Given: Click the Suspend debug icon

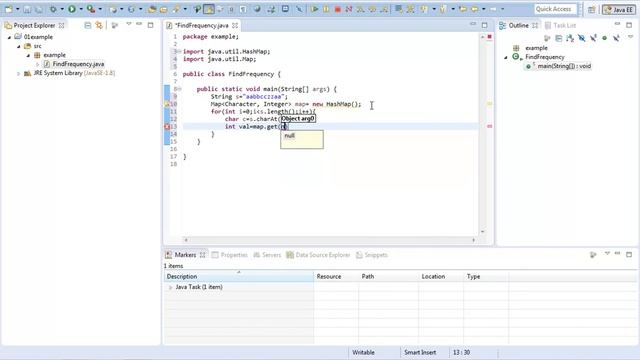Looking at the screenshot, I should (326, 9).
